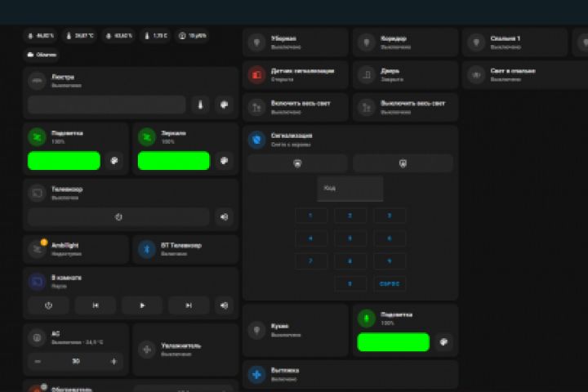Click the Включить весь свет button
The width and height of the screenshot is (588, 392).
[x=296, y=107]
